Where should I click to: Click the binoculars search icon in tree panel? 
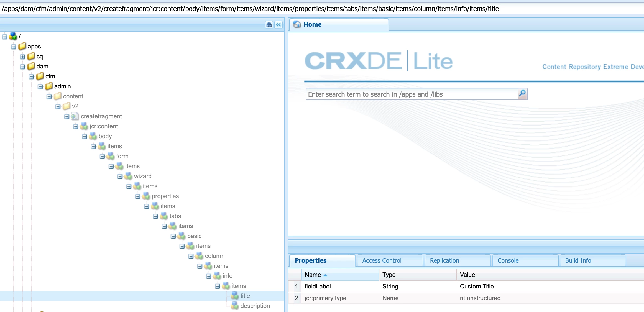pyautogui.click(x=269, y=25)
